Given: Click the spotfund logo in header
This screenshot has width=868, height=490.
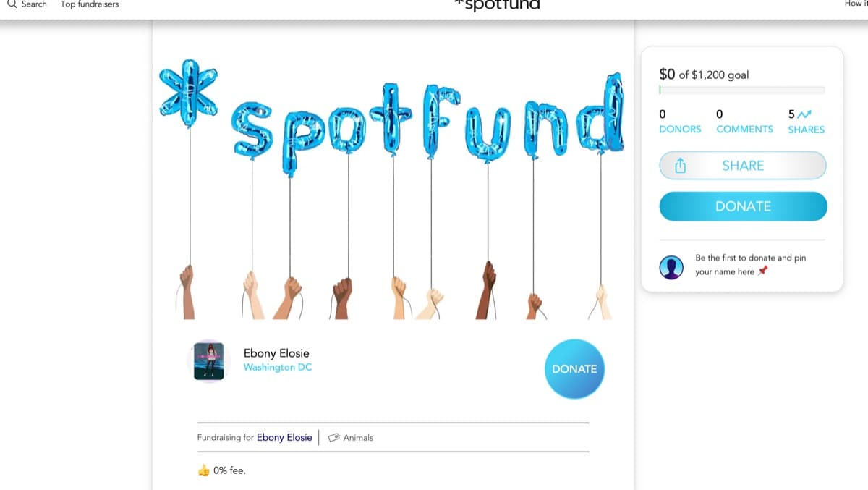Looking at the screenshot, I should pyautogui.click(x=496, y=5).
